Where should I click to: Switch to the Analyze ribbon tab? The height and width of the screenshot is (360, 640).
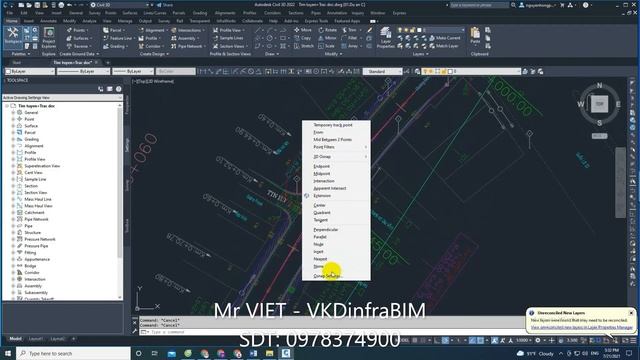pos(89,21)
